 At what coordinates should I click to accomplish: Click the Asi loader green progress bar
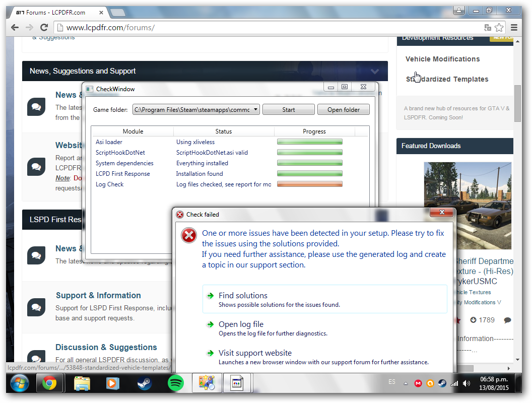[310, 142]
